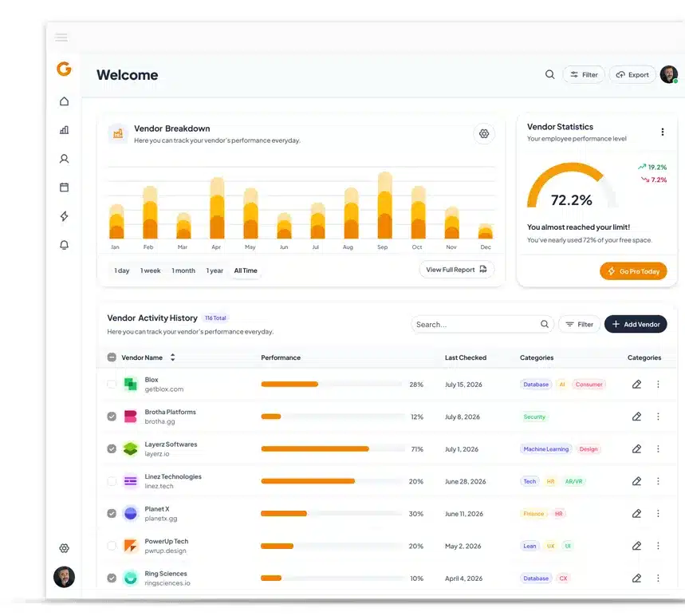Image resolution: width=685 pixels, height=616 pixels.
Task: Open Vendor Breakdown settings gear
Action: 484,134
